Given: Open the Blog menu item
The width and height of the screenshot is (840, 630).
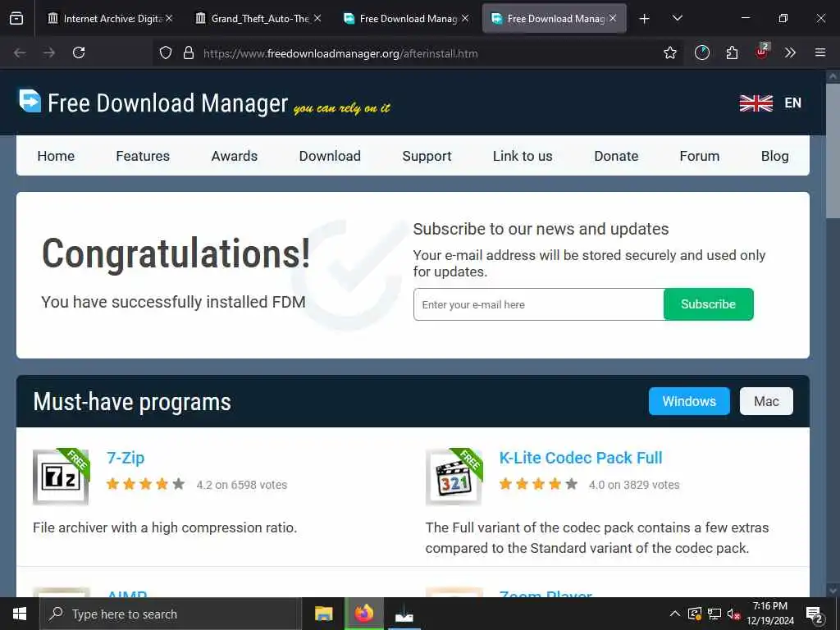Looking at the screenshot, I should [x=774, y=156].
